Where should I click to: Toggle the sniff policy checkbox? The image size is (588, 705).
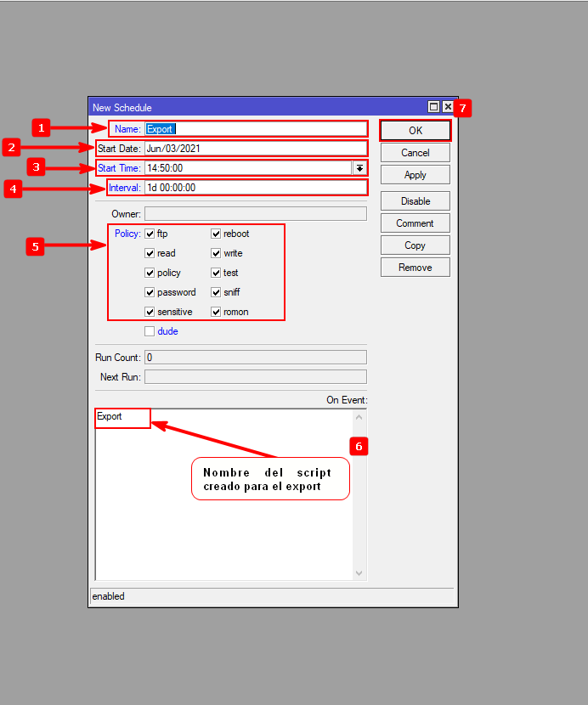pos(216,292)
